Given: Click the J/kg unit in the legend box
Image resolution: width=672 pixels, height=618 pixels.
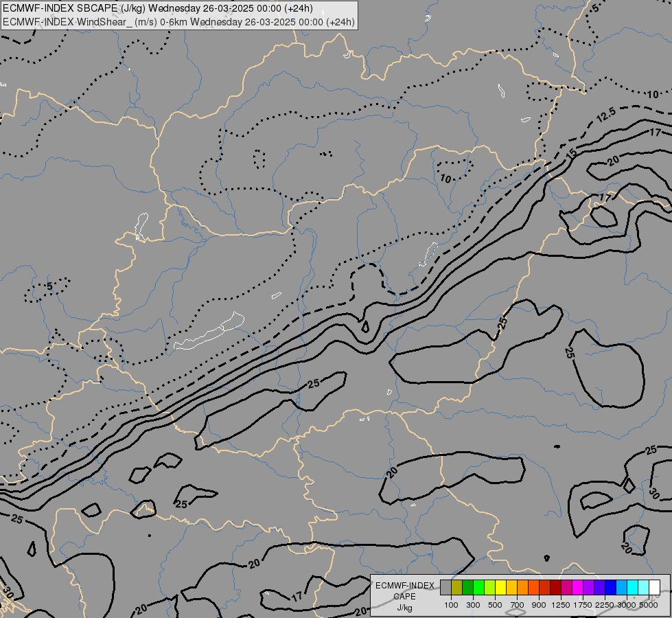Looking at the screenshot, I should tap(404, 608).
